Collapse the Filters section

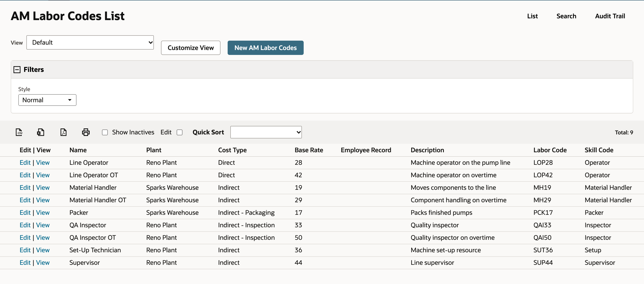click(x=17, y=70)
